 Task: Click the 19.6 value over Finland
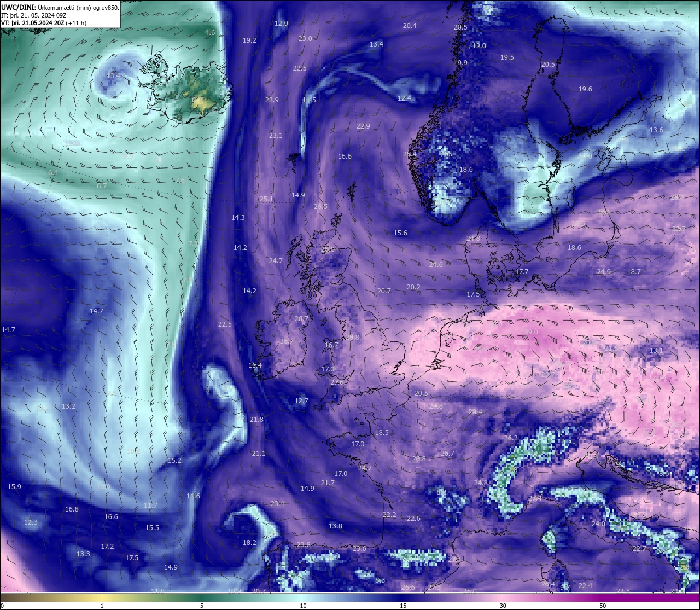click(x=585, y=89)
